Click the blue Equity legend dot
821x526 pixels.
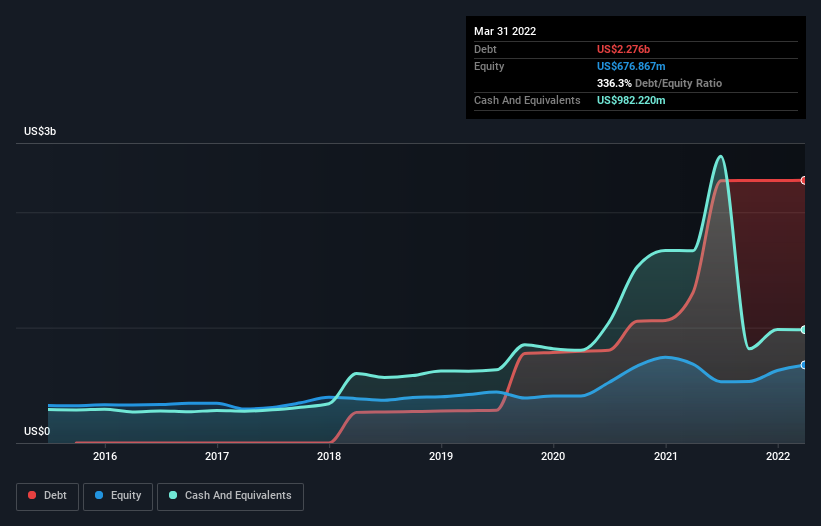point(99,495)
